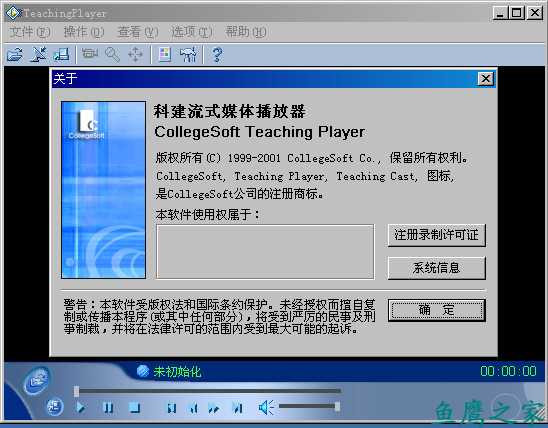Click the colored-squares page toolbar icon
This screenshot has height=428, width=548.
(x=165, y=55)
